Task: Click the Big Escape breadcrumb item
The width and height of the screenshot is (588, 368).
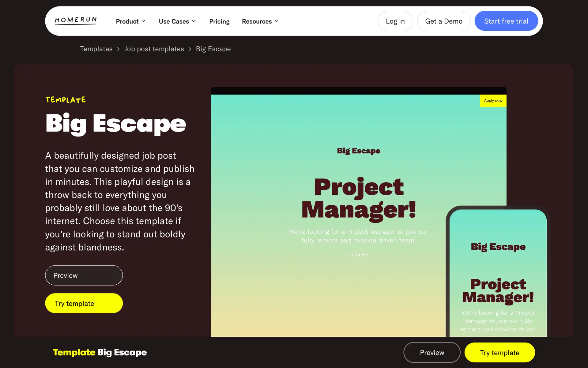Action: (213, 49)
